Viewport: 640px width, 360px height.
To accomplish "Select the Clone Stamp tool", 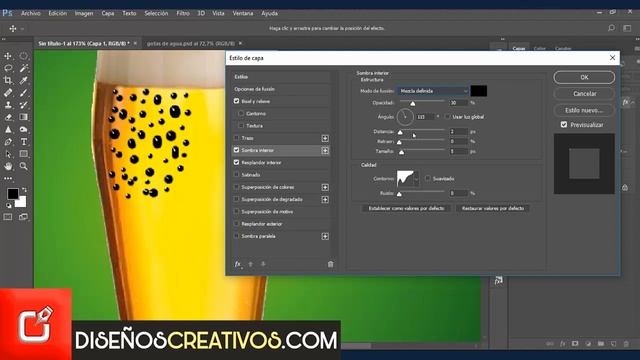I will tap(8, 105).
